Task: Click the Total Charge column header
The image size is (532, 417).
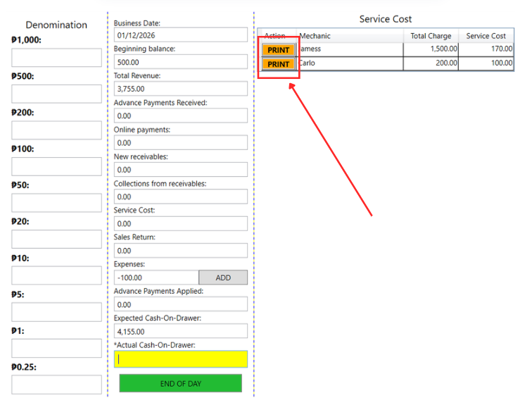Action: (x=431, y=36)
